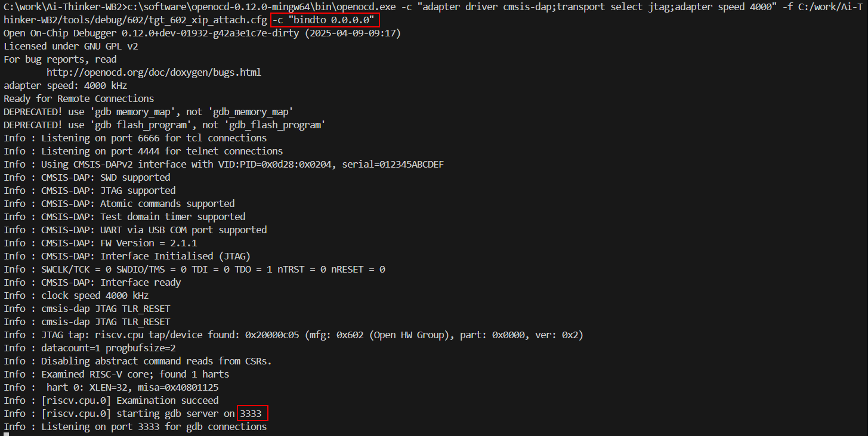Click the "datacount=1 progbufsize=2" line

89,348
